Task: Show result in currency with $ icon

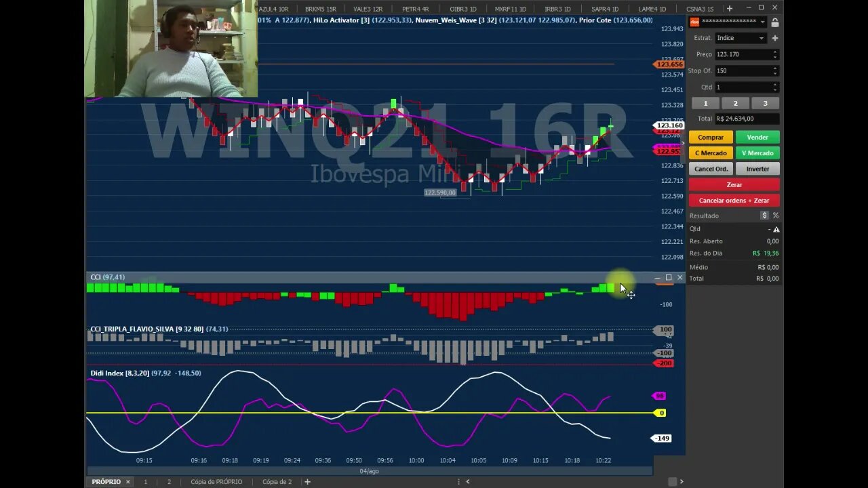Action: (764, 216)
